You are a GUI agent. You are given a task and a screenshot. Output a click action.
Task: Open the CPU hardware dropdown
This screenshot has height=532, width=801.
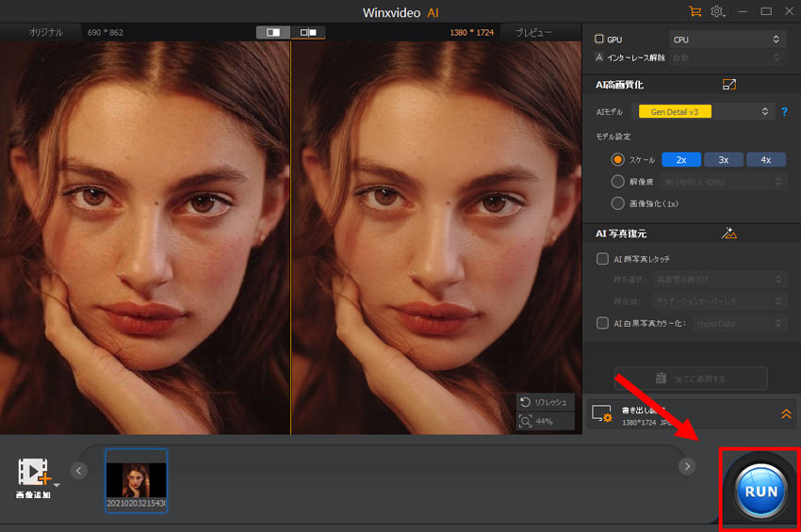726,40
